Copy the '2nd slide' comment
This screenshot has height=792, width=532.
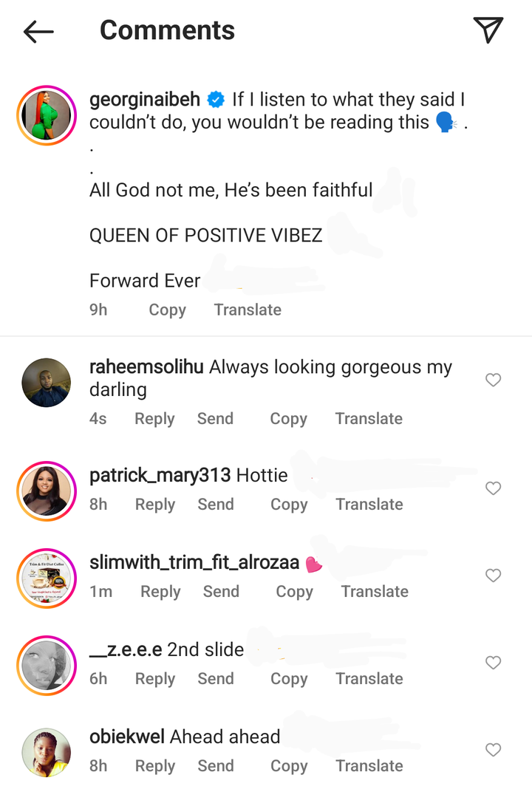[289, 679]
